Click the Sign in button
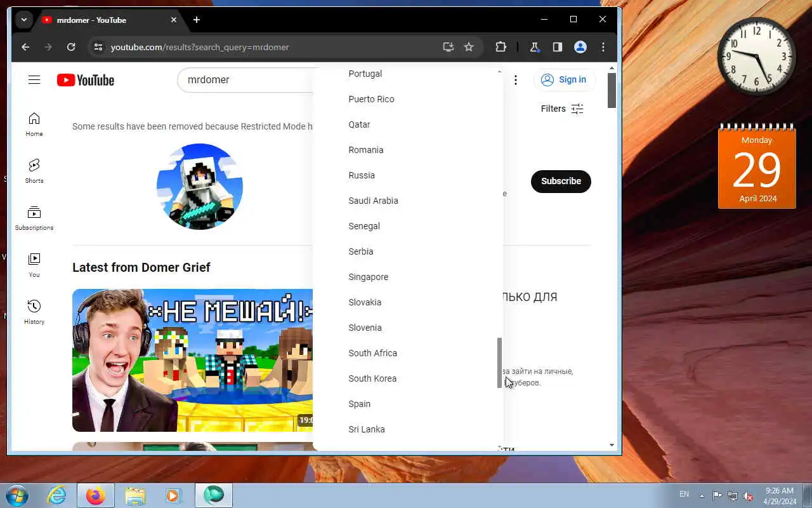 click(x=564, y=79)
